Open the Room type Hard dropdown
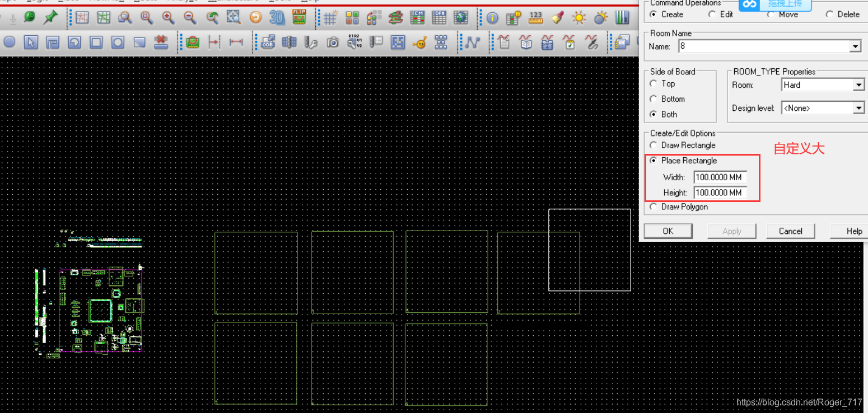Screen dimensions: 868x413 [x=859, y=85]
